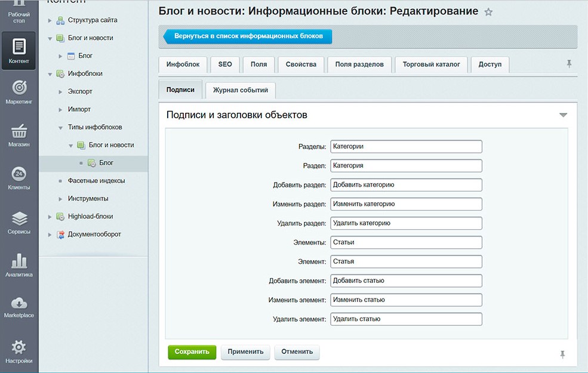
Task: Focus the Удалить элемент input field
Action: (406, 319)
